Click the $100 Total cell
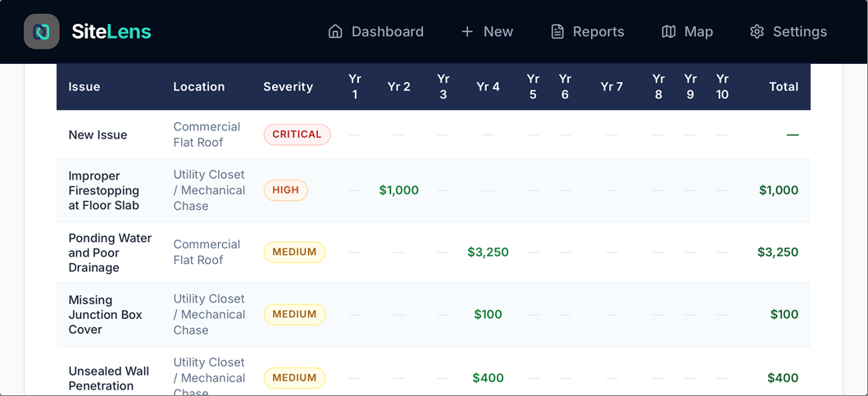 click(784, 315)
